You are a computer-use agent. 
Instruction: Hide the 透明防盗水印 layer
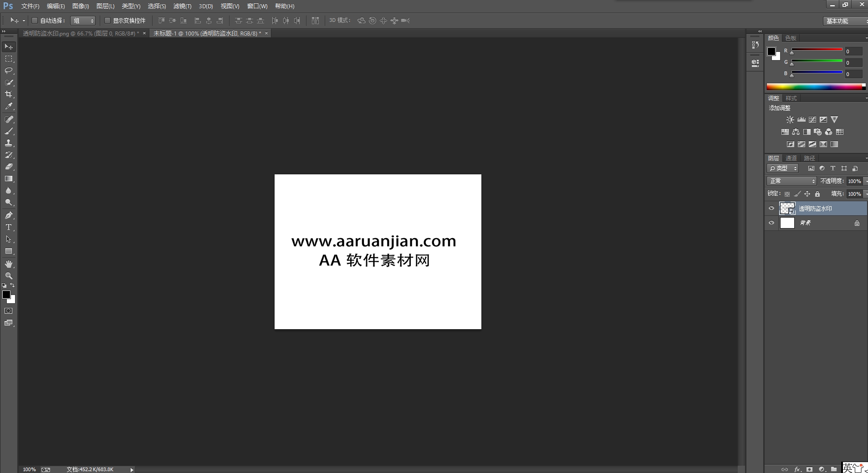pyautogui.click(x=771, y=209)
